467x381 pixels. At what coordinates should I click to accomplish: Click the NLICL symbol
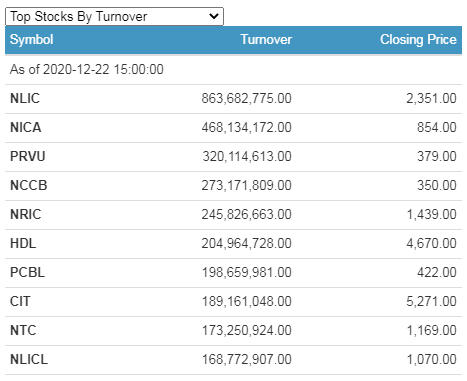[x=29, y=359]
